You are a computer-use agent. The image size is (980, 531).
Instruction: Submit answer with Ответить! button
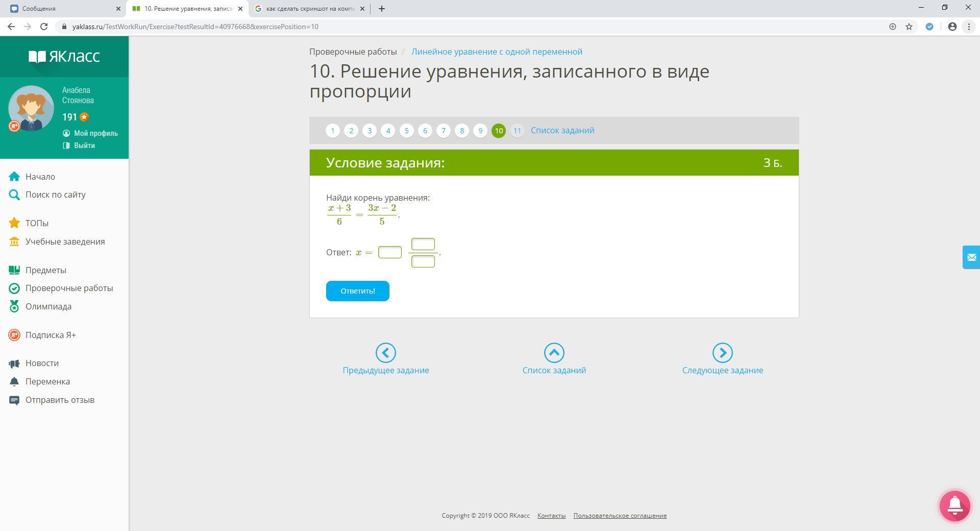358,291
